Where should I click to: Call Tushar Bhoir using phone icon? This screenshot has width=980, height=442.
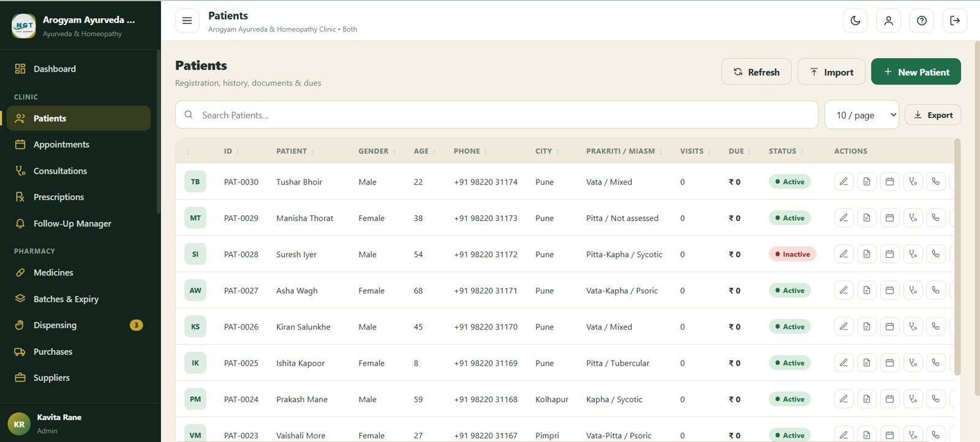tap(936, 182)
